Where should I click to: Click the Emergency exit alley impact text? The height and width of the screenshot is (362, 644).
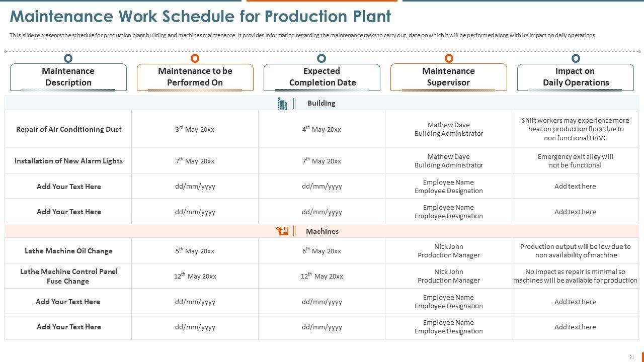pos(575,161)
